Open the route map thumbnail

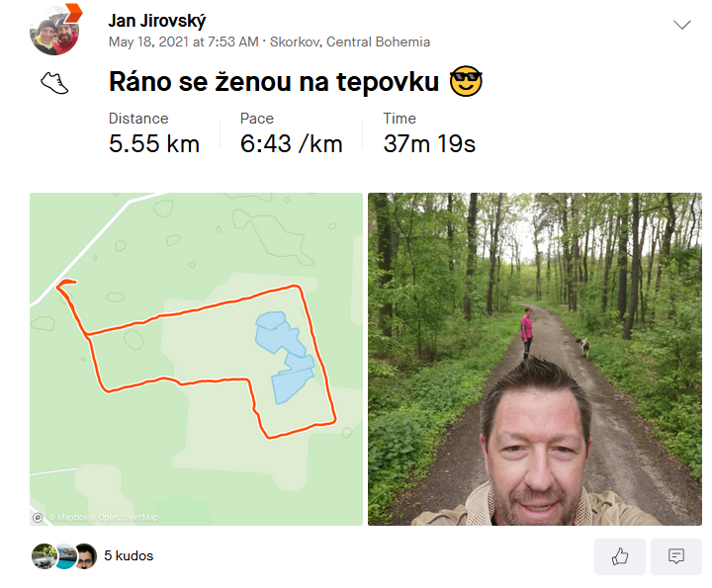click(196, 359)
